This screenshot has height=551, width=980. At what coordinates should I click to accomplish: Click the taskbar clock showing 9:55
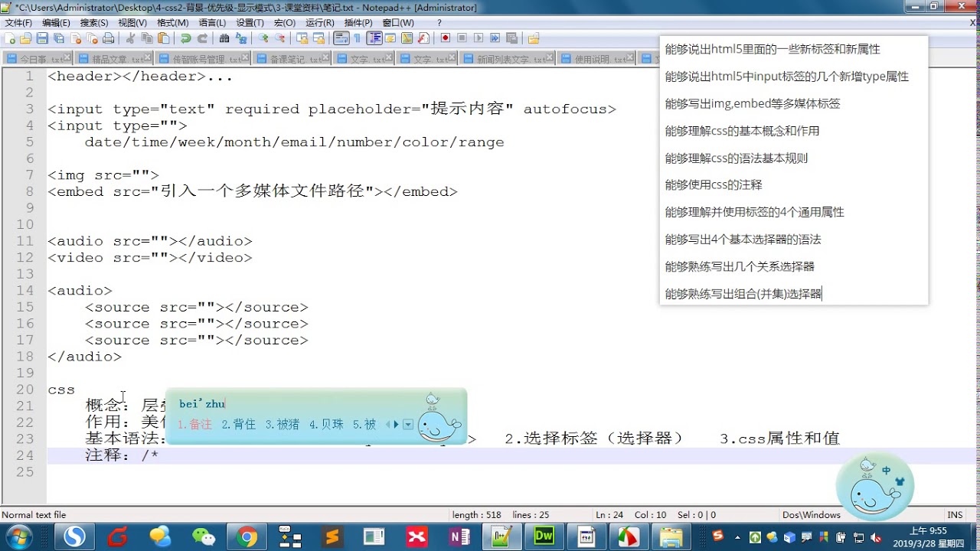click(928, 536)
